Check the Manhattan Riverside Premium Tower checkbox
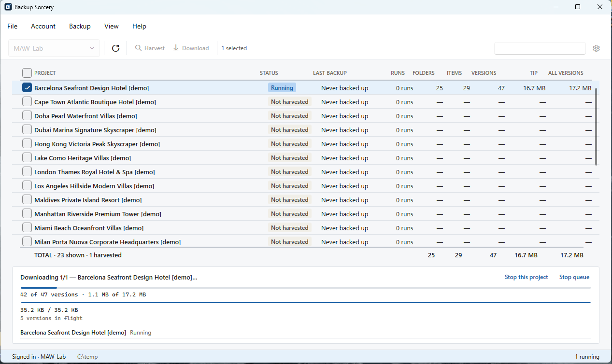 pos(27,214)
